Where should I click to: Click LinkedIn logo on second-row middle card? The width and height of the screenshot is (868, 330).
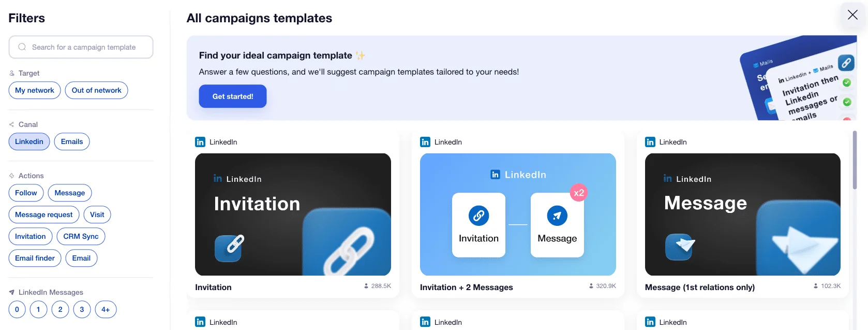point(425,322)
